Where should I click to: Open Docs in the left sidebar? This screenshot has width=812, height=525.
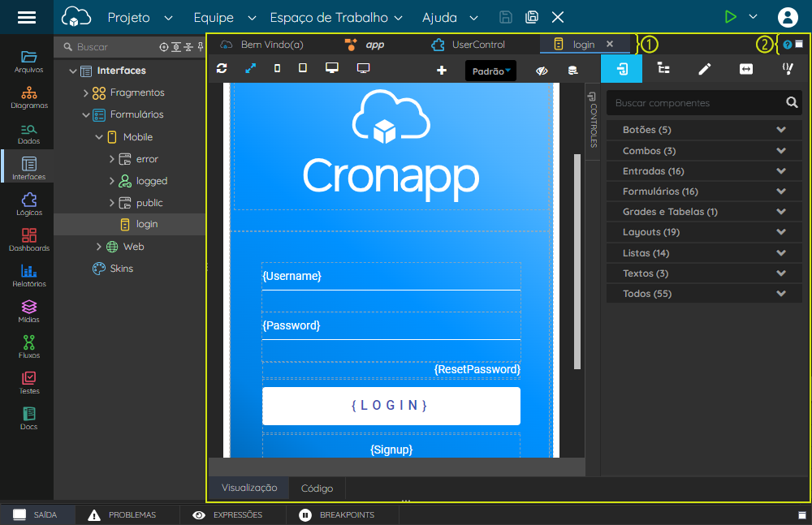tap(29, 419)
